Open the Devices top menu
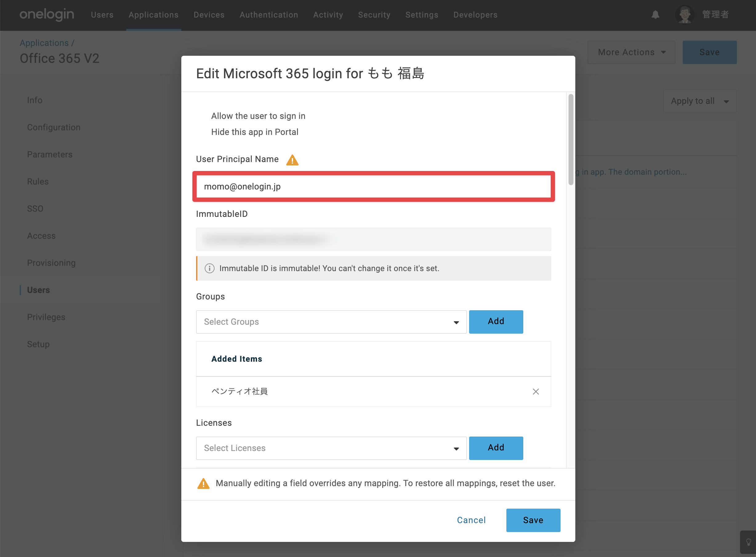 click(x=209, y=15)
